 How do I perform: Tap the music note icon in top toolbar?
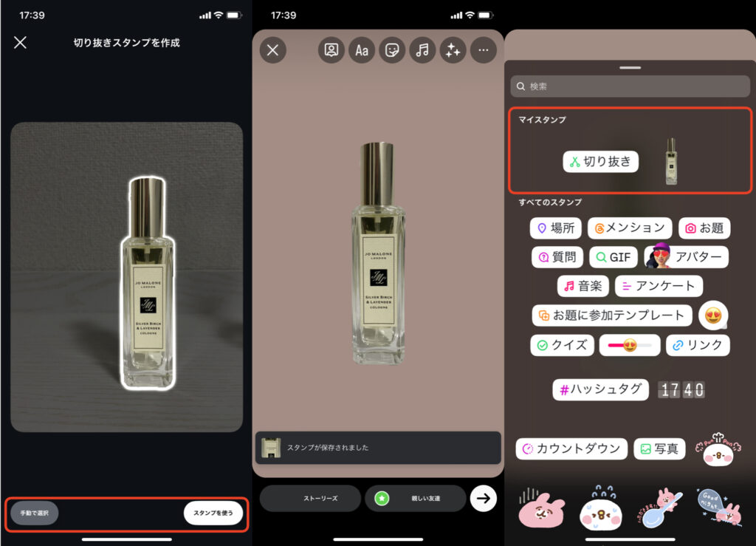pyautogui.click(x=422, y=50)
